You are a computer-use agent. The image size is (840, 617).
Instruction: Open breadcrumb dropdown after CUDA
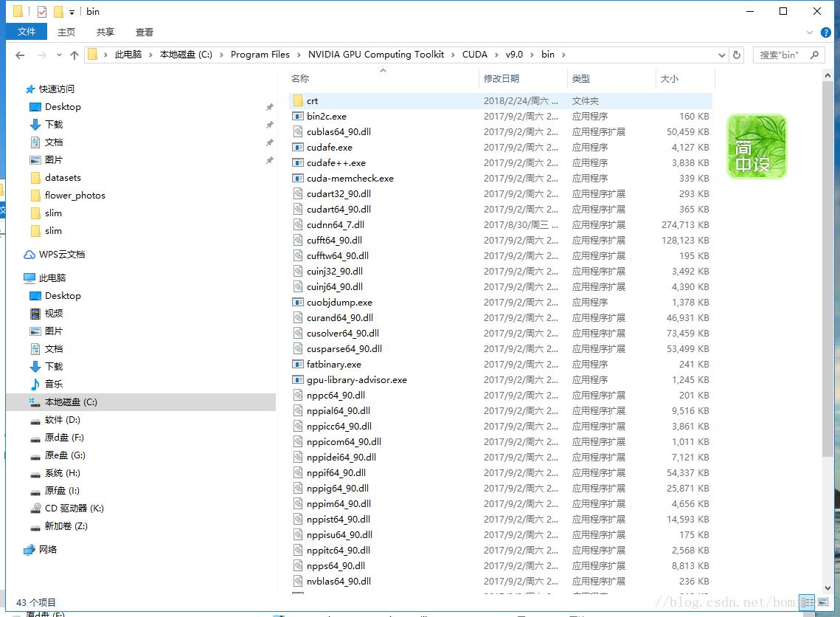coord(496,55)
